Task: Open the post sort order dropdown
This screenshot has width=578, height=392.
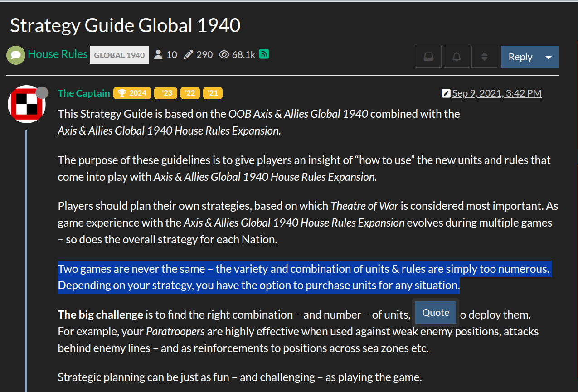Action: (x=484, y=57)
